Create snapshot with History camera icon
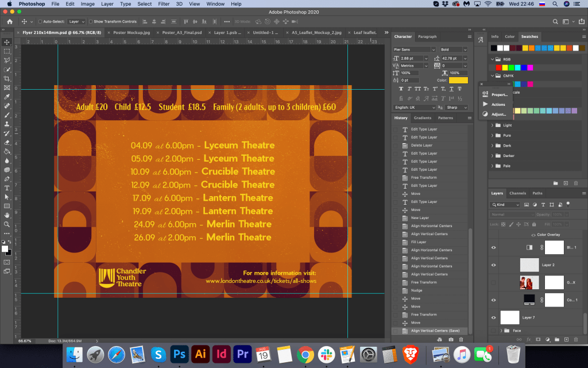This screenshot has width=588, height=368. (x=451, y=340)
